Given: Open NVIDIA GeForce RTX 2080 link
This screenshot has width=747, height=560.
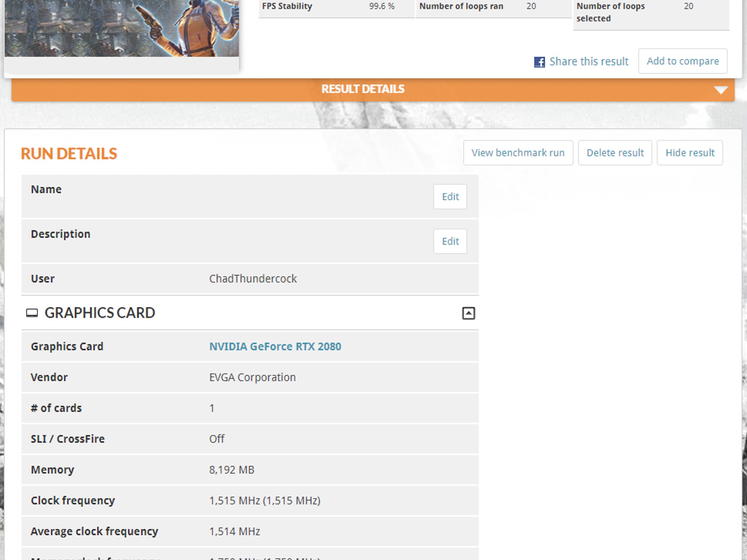Looking at the screenshot, I should pyautogui.click(x=275, y=346).
